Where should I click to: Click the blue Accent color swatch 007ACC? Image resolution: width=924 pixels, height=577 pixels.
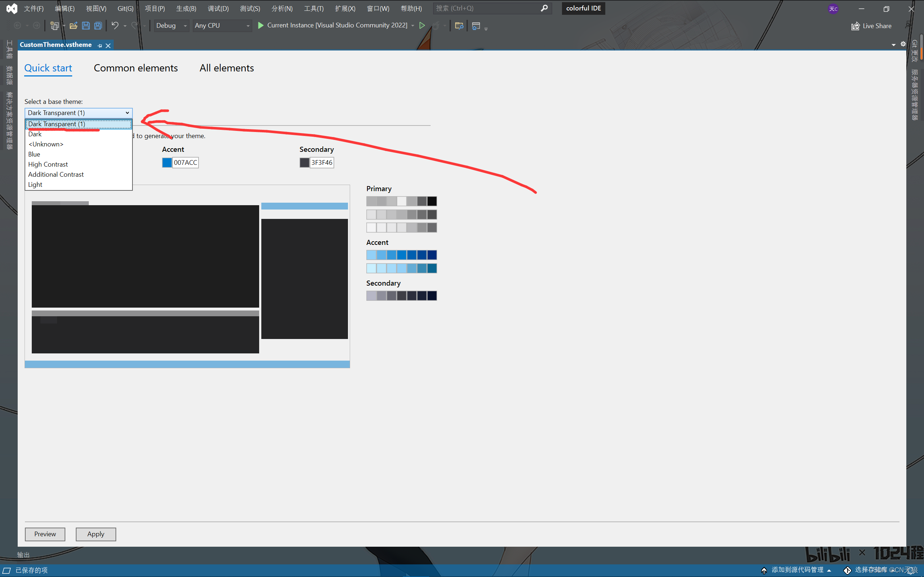click(x=167, y=163)
